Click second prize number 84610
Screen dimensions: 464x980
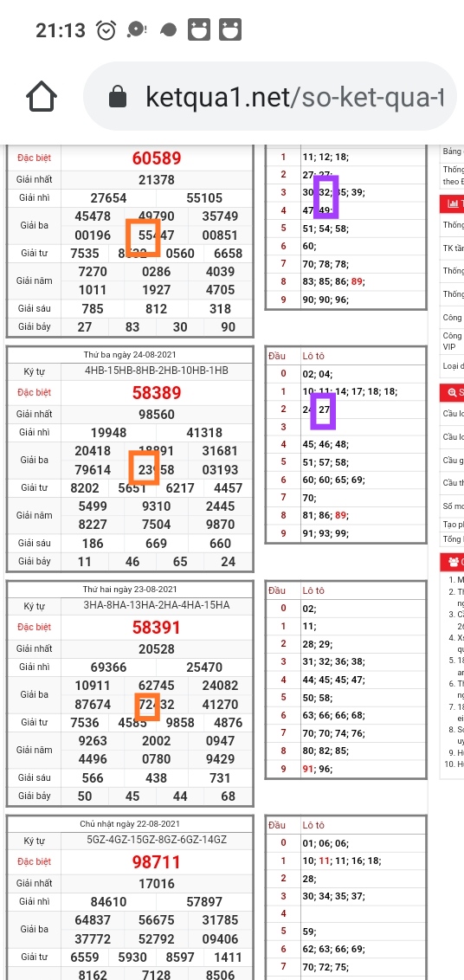(108, 902)
